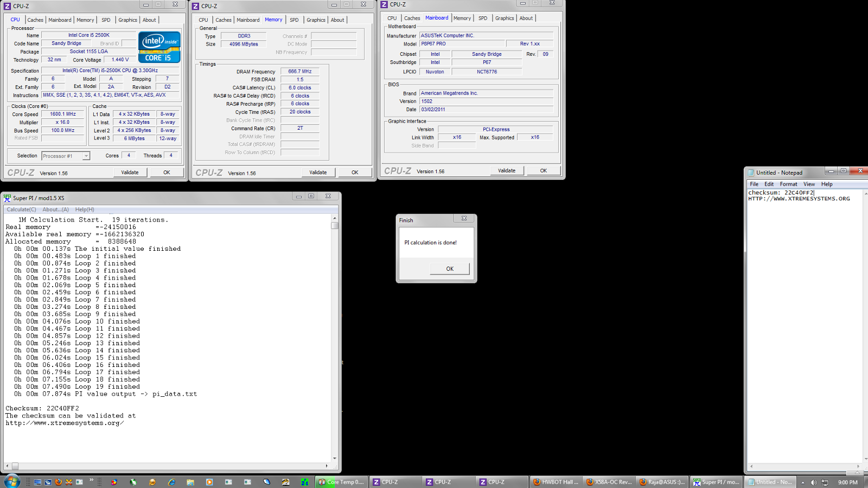Click the Core Temp taskbar button
868x488 pixels.
coord(341,482)
